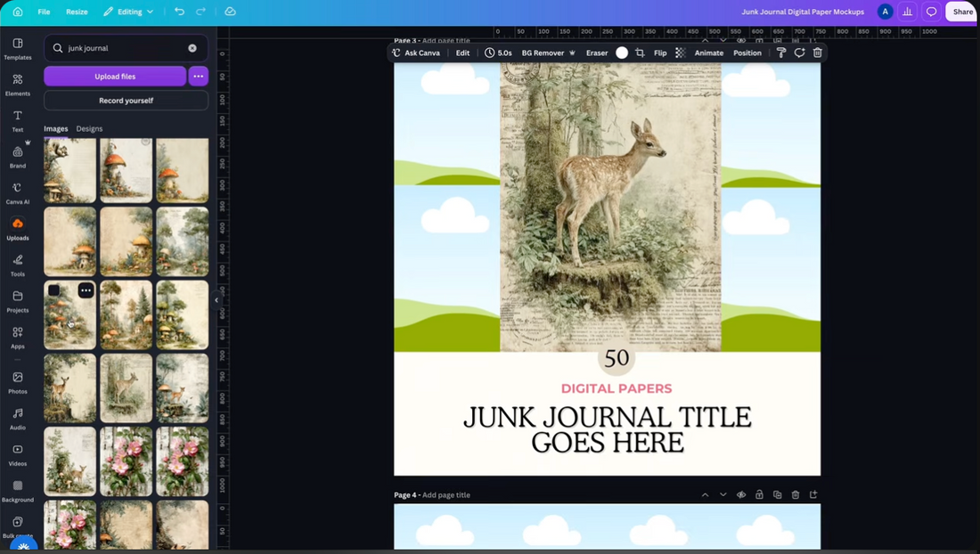Go to the Canva home icon
The height and width of the screenshot is (554, 980).
coord(18,12)
